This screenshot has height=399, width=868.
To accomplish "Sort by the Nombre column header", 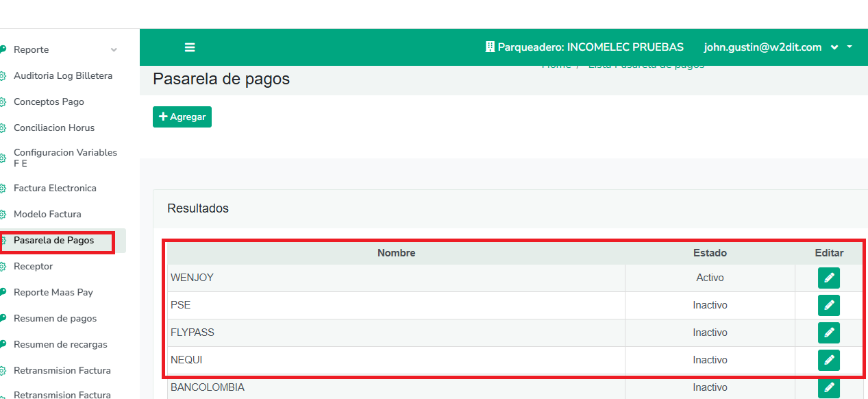I will 396,253.
